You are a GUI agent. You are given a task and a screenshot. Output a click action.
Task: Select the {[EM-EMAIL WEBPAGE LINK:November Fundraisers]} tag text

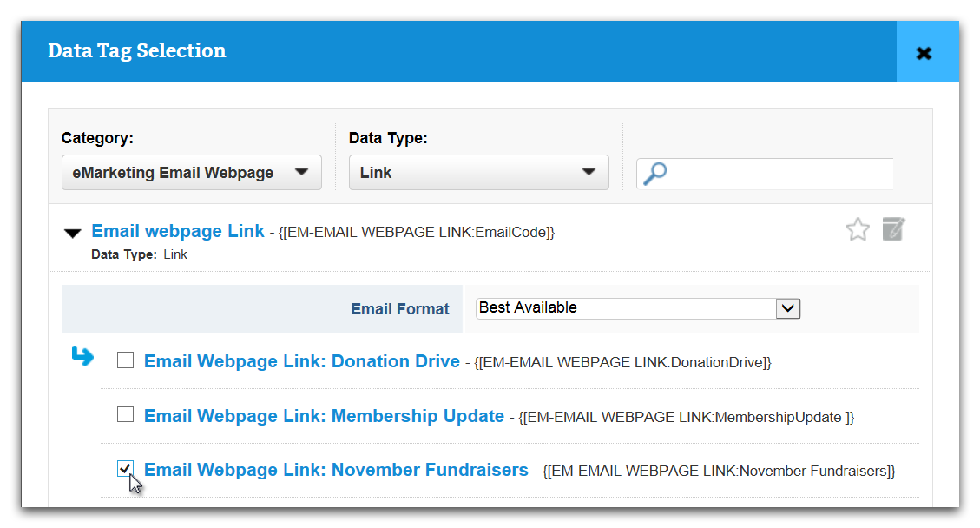tap(719, 471)
